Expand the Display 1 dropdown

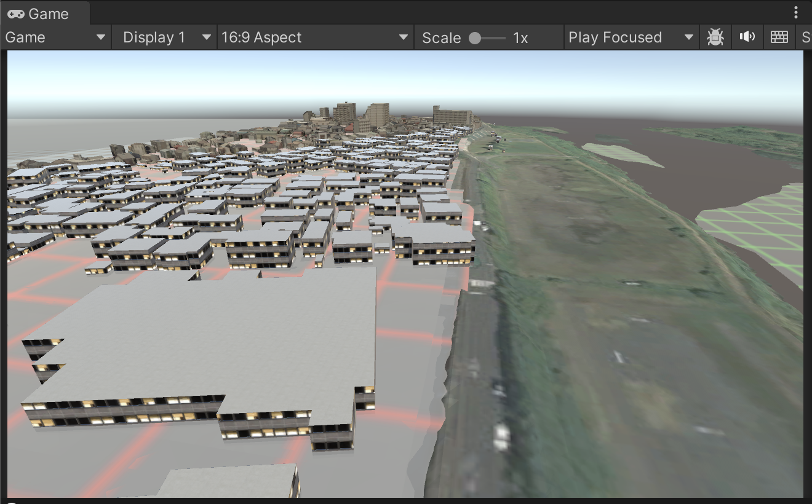[x=164, y=37]
